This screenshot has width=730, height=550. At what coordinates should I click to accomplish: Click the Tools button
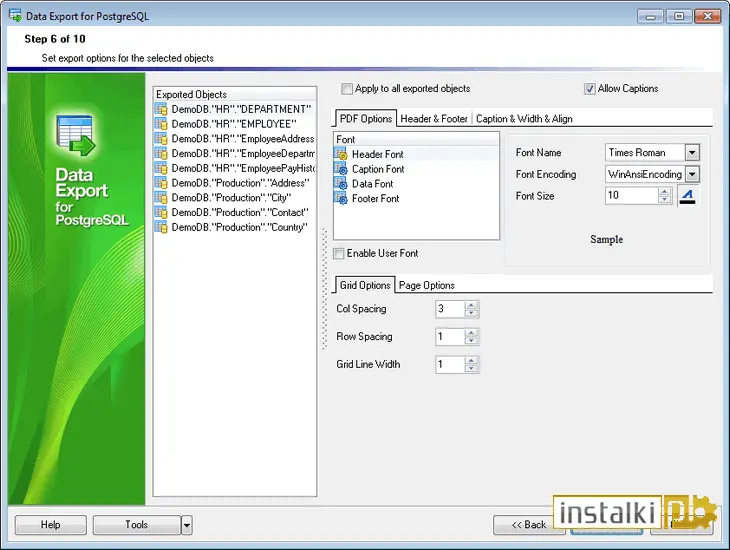(136, 525)
